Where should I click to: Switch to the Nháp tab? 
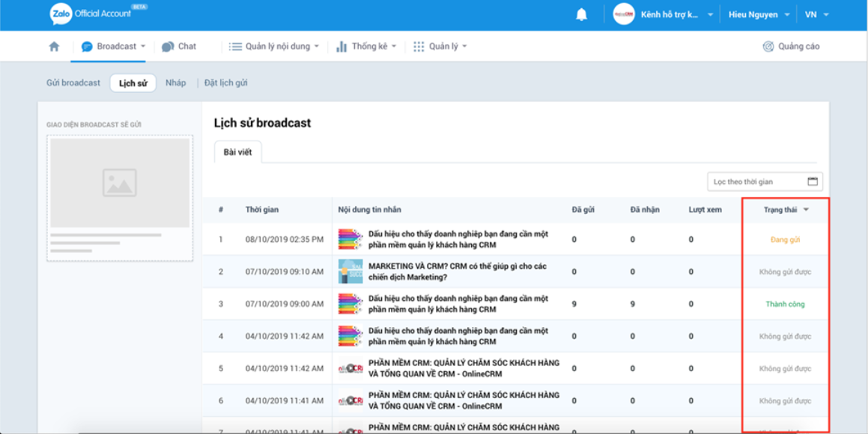(x=175, y=83)
